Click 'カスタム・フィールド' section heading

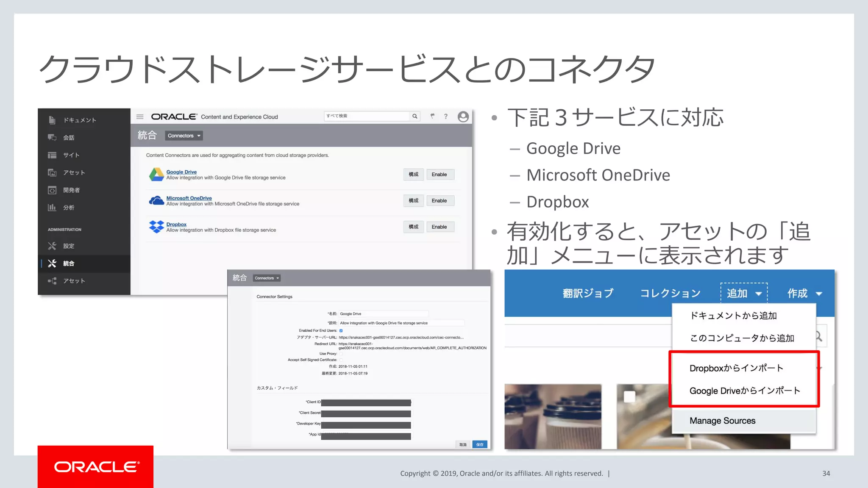click(277, 388)
